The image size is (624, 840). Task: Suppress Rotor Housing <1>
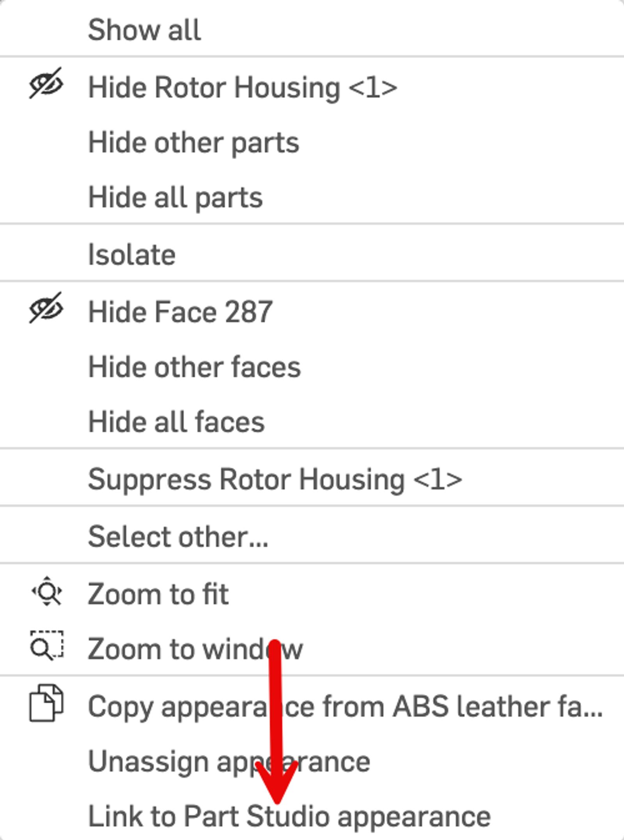pyautogui.click(x=275, y=479)
